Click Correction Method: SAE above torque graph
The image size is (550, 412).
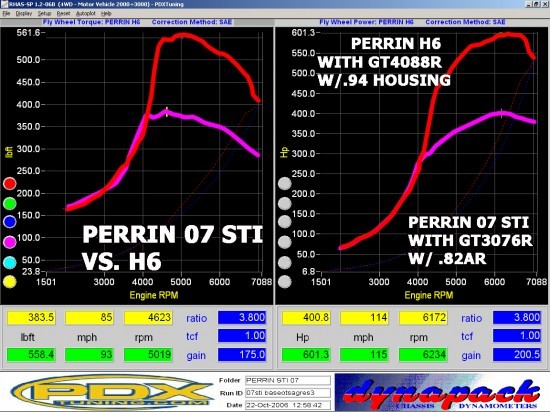tap(192, 22)
